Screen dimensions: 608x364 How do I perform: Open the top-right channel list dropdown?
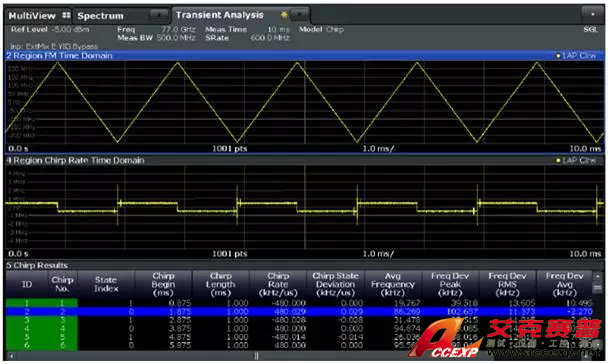592,14
